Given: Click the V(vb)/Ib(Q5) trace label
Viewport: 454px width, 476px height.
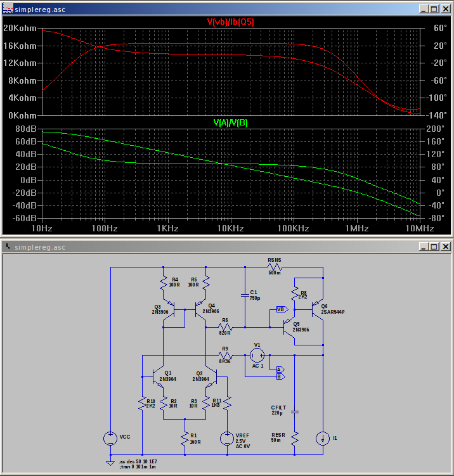Looking at the screenshot, I should (x=231, y=22).
